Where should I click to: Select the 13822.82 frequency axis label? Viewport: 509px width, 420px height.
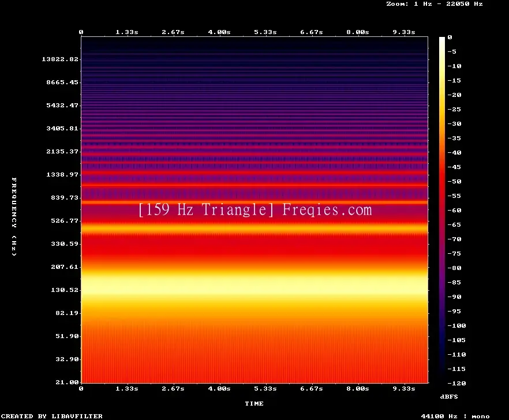[x=60, y=59]
